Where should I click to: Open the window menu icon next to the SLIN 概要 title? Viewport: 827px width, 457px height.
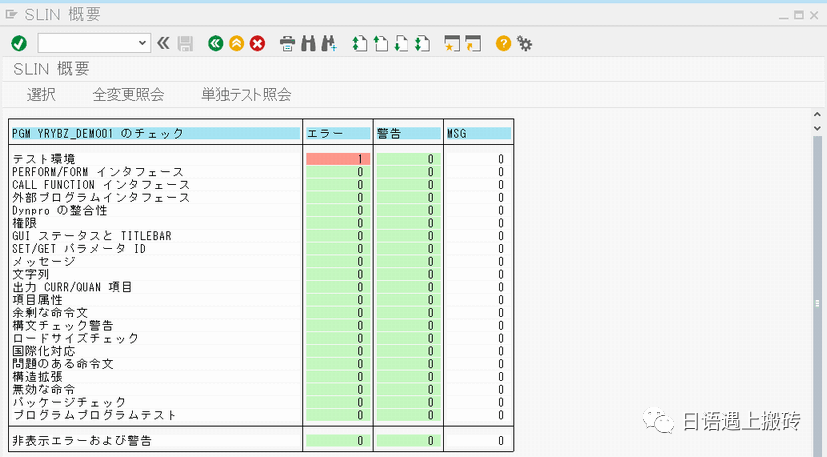11,15
